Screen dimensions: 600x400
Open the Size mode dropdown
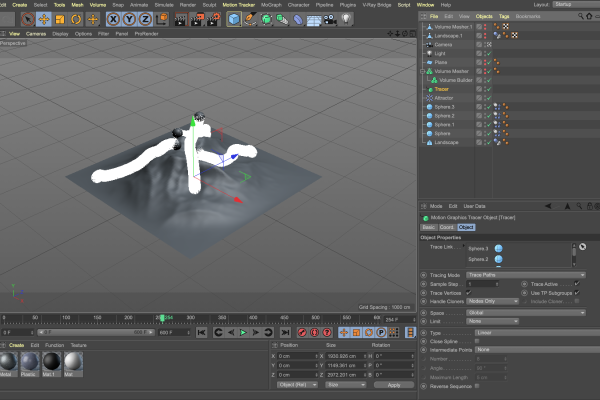(x=346, y=385)
